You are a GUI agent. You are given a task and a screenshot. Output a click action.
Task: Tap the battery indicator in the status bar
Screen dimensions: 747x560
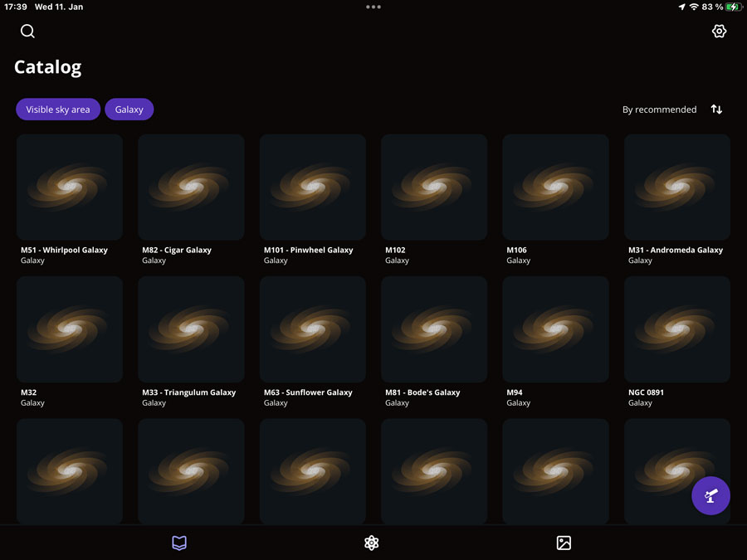point(733,7)
